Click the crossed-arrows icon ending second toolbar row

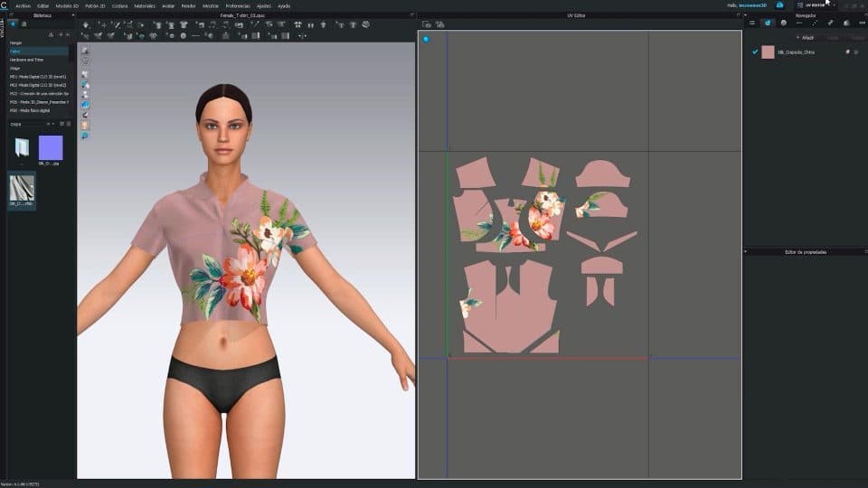point(302,36)
